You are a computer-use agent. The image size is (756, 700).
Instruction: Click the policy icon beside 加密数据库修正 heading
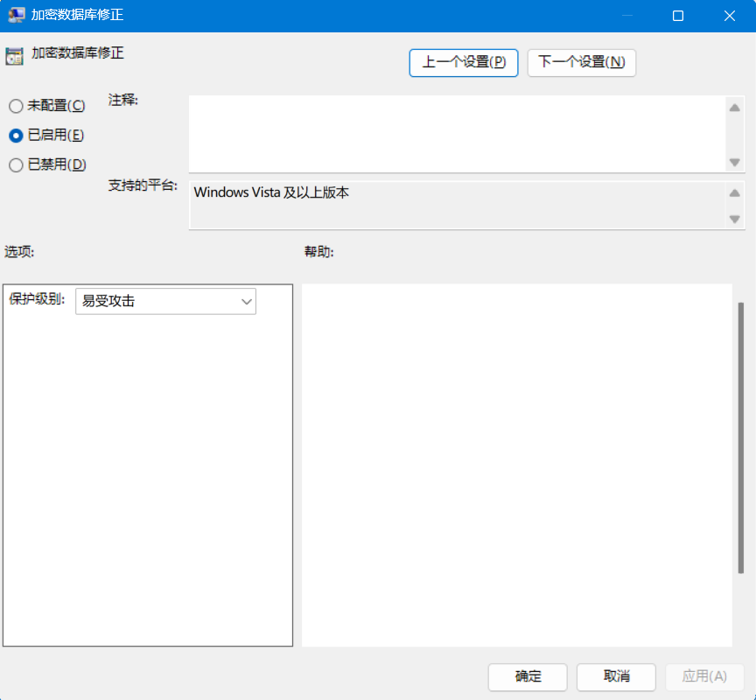[x=14, y=55]
